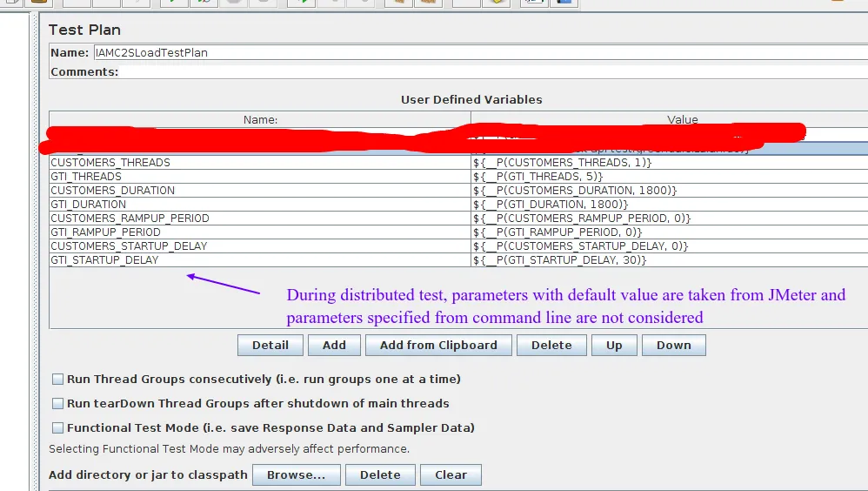Enable Run Thread Groups consecutively checkbox

(x=57, y=379)
